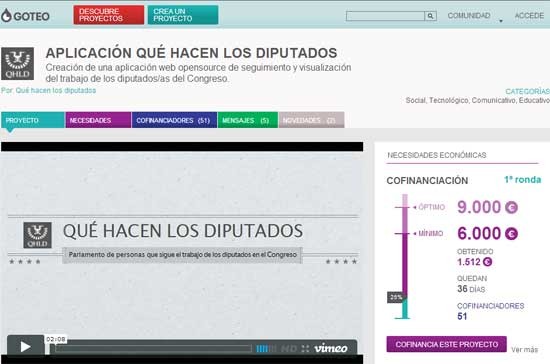Image resolution: width=550 pixels, height=364 pixels.
Task: Open the Mensajes (5) tab
Action: pyautogui.click(x=248, y=120)
